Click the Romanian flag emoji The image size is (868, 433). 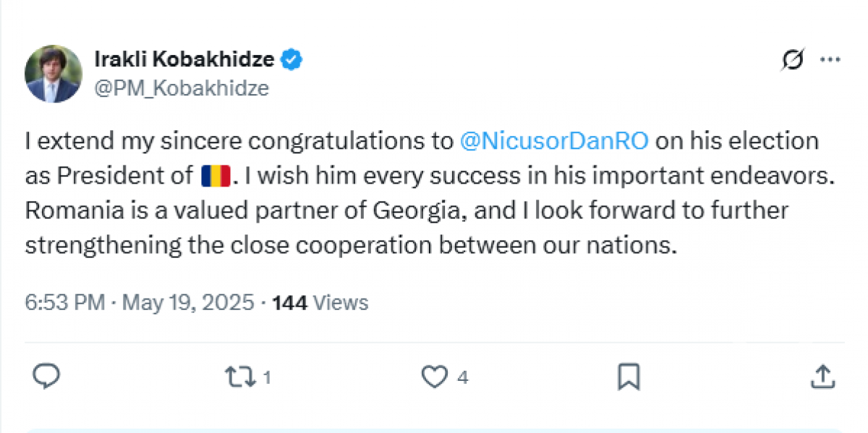click(216, 176)
